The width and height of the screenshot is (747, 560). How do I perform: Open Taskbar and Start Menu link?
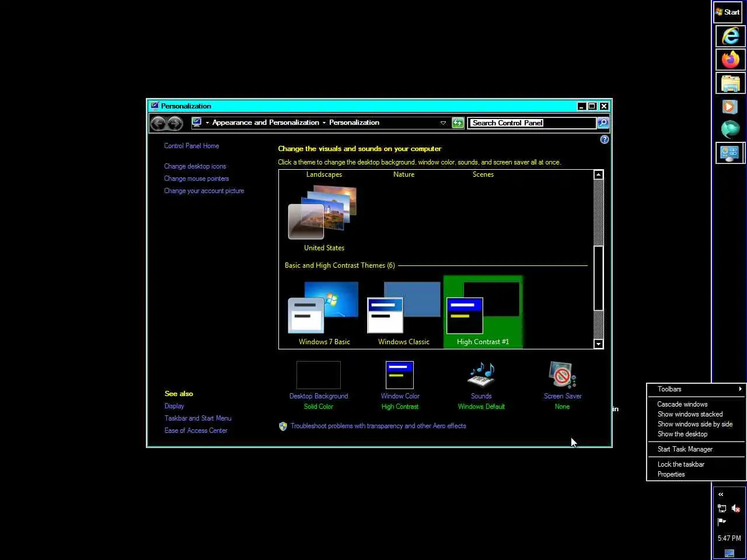pos(198,418)
